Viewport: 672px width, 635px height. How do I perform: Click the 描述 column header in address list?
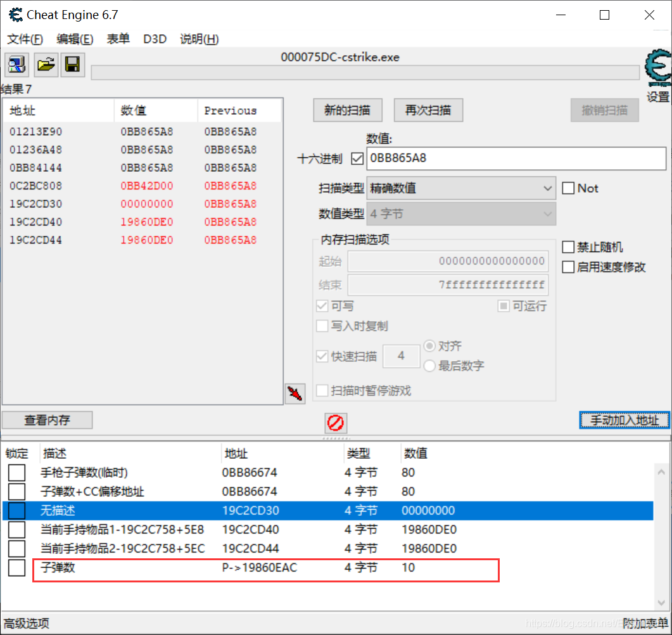pyautogui.click(x=130, y=453)
